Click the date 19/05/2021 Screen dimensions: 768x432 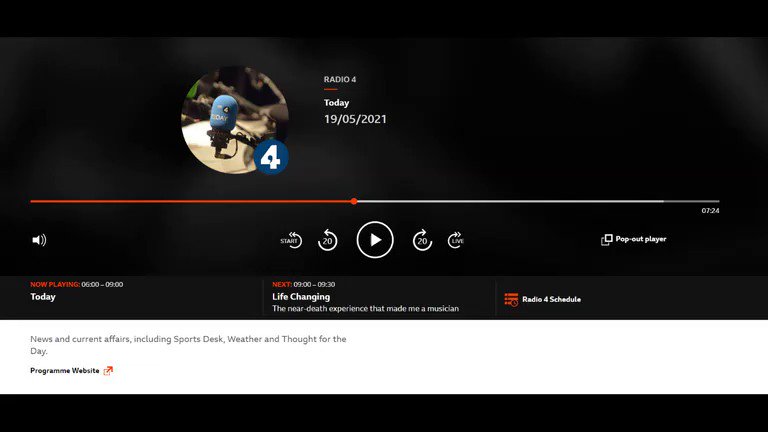[355, 119]
